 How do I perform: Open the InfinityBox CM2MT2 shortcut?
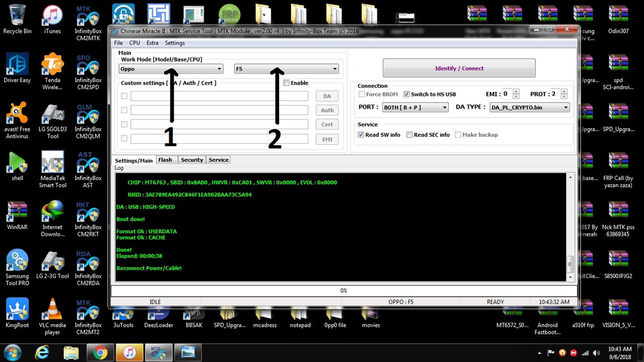(88, 317)
